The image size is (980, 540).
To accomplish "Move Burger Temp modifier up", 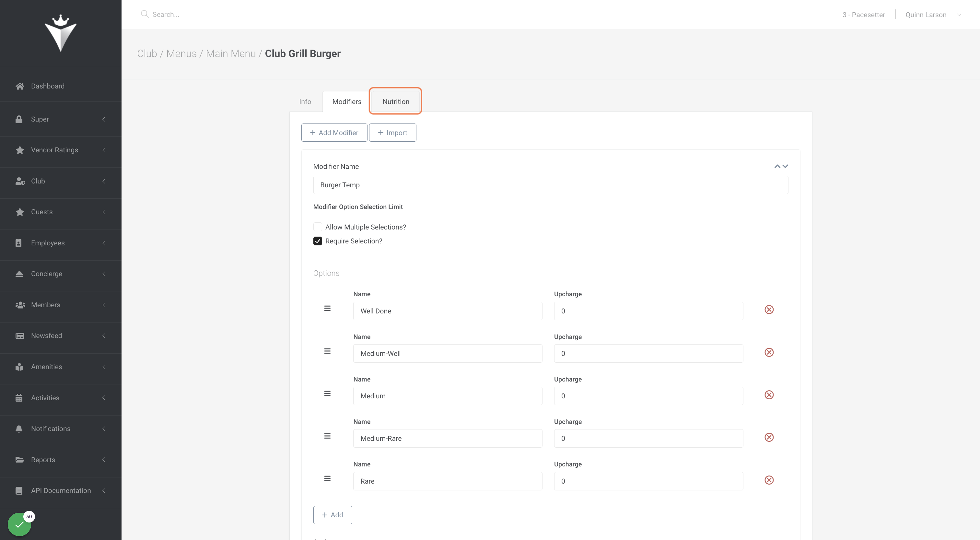I will (777, 166).
